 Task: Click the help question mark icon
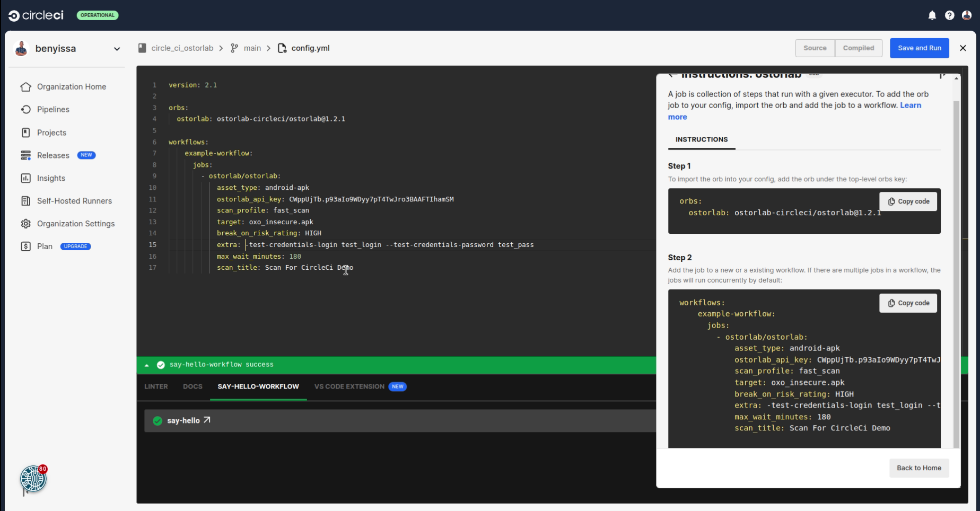click(x=949, y=15)
